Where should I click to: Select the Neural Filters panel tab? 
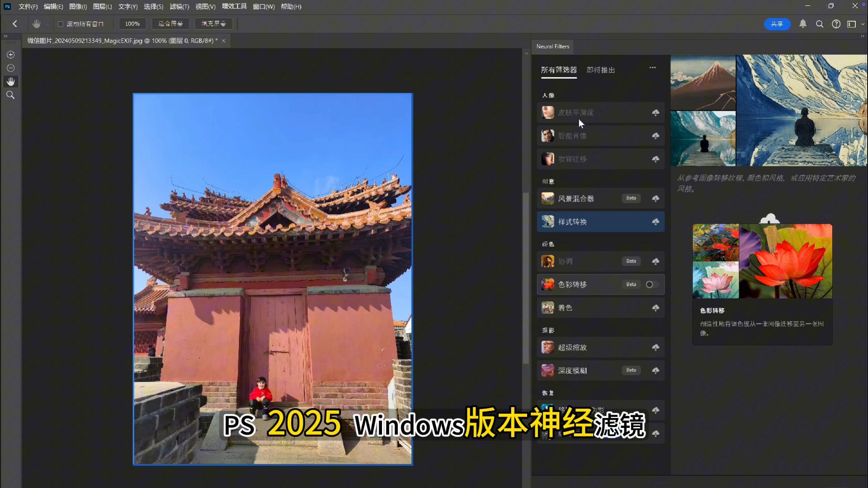(552, 47)
